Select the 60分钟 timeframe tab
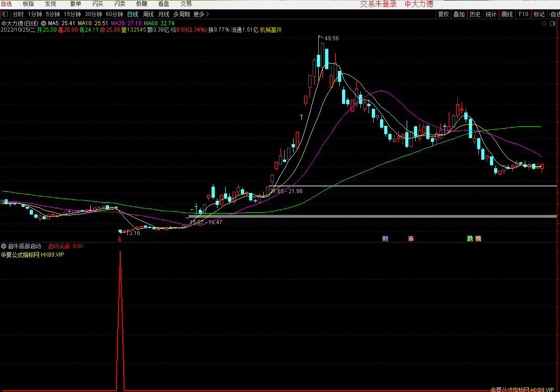 pos(114,14)
